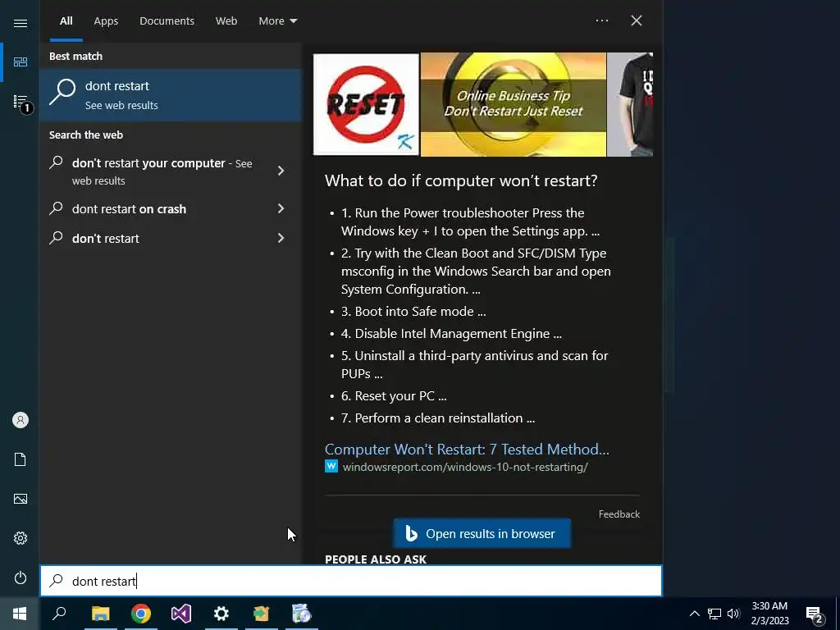The height and width of the screenshot is (630, 840).
Task: Click the network icon in system tray
Action: pyautogui.click(x=714, y=614)
